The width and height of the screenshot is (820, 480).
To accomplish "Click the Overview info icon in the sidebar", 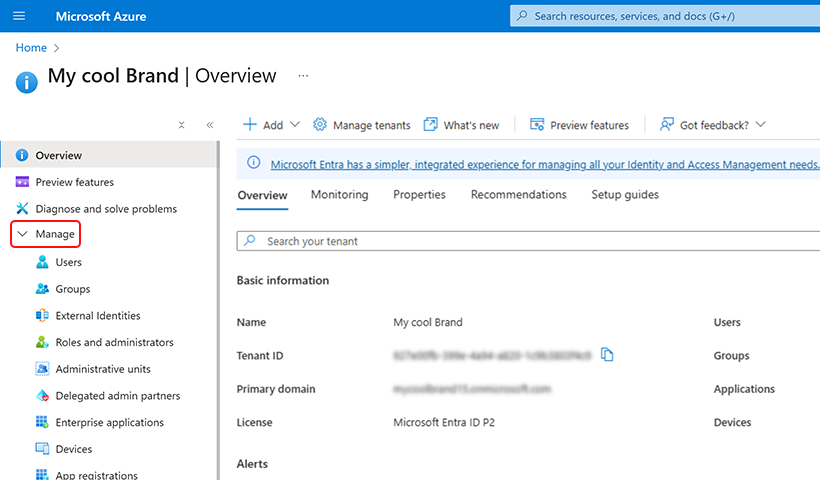I will click(x=22, y=155).
